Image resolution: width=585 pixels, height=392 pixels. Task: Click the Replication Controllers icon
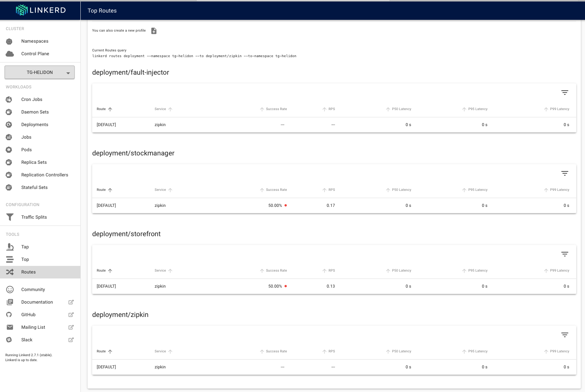tap(9, 175)
